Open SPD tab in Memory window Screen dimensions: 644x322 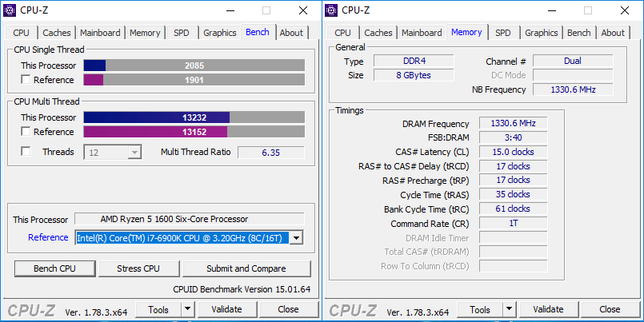click(503, 33)
